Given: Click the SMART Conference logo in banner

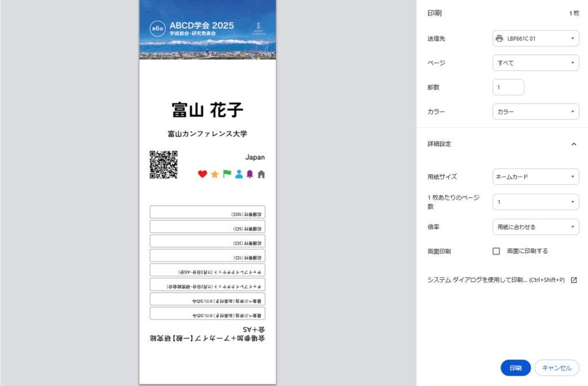Looking at the screenshot, I should click(x=258, y=29).
